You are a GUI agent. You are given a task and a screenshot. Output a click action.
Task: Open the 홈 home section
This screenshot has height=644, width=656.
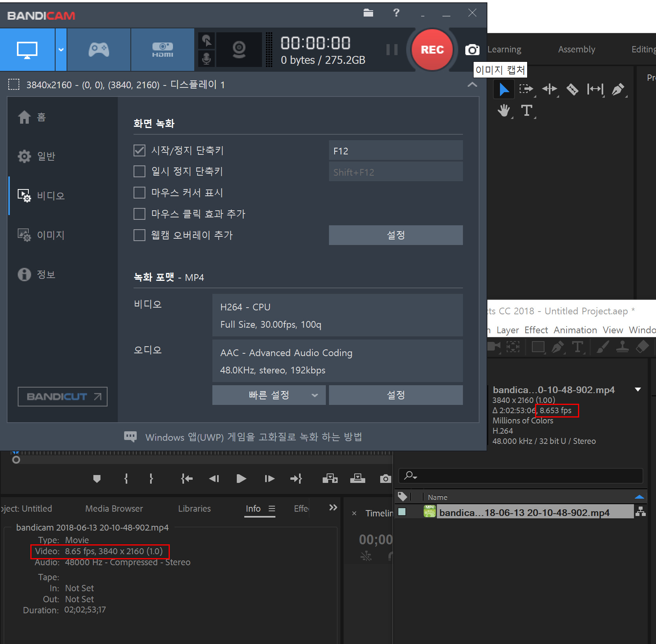click(32, 117)
